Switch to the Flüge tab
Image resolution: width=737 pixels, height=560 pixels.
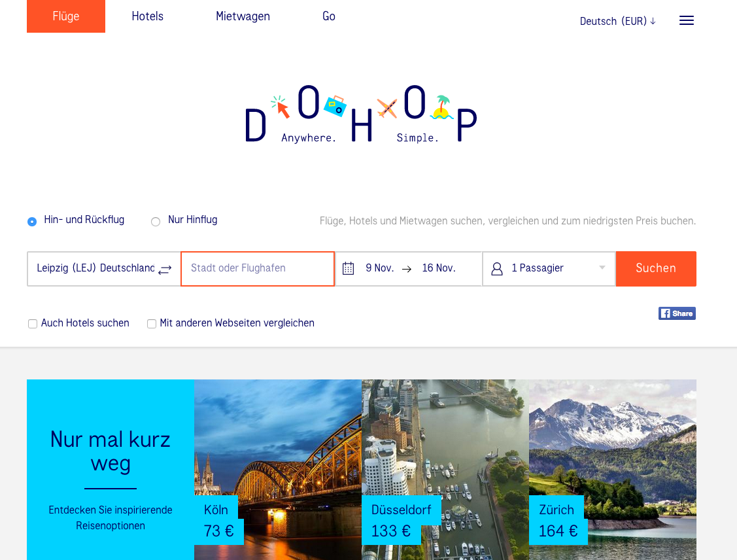66,16
